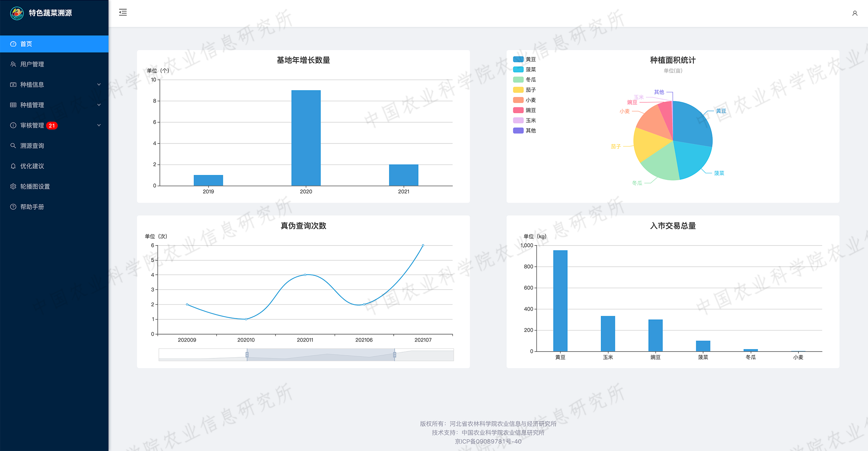Click the 优化建议 bell icon
The width and height of the screenshot is (868, 451).
click(13, 166)
